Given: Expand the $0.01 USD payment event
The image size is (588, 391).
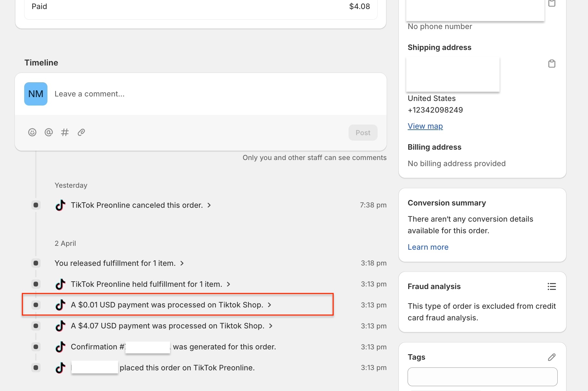Looking at the screenshot, I should pos(269,305).
